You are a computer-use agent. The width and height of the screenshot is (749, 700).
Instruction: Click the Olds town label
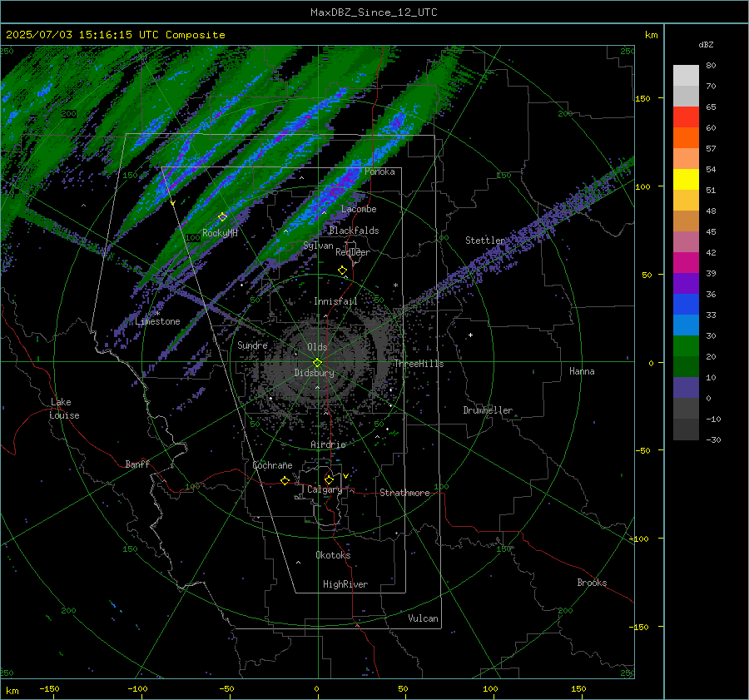click(x=317, y=347)
